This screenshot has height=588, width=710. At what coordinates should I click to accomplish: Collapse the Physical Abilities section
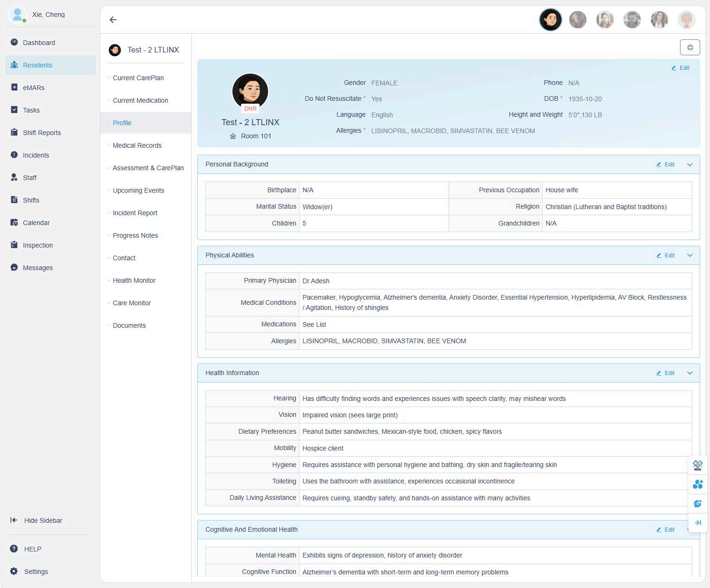tap(690, 256)
